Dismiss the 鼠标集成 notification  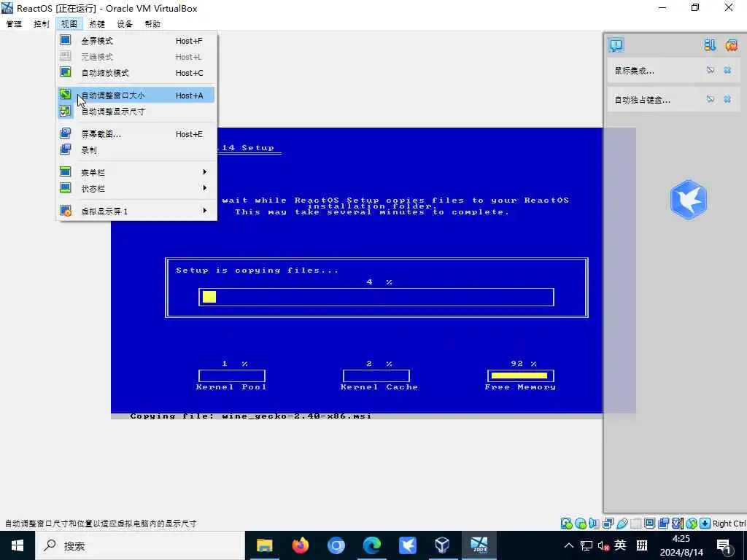[727, 71]
